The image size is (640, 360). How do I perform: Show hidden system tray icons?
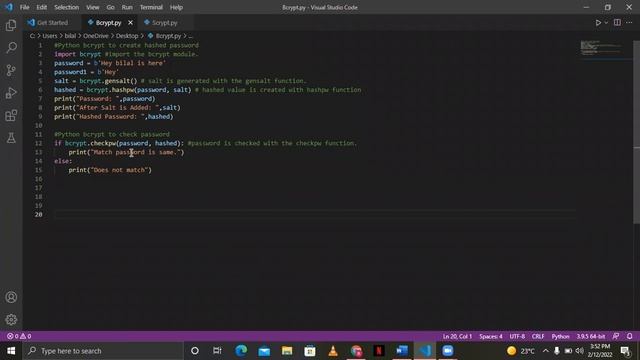click(546, 351)
